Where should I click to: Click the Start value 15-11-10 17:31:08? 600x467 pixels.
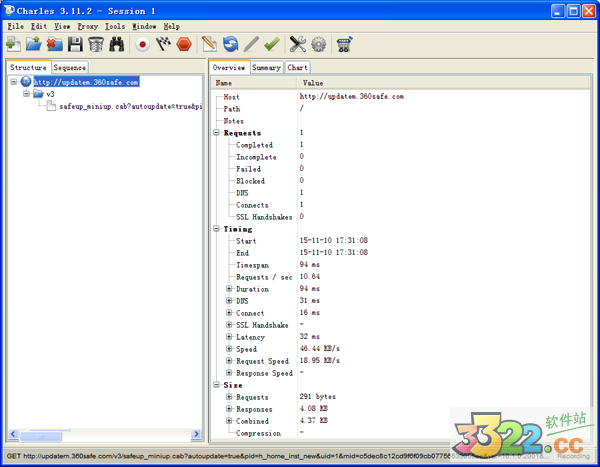pos(334,240)
